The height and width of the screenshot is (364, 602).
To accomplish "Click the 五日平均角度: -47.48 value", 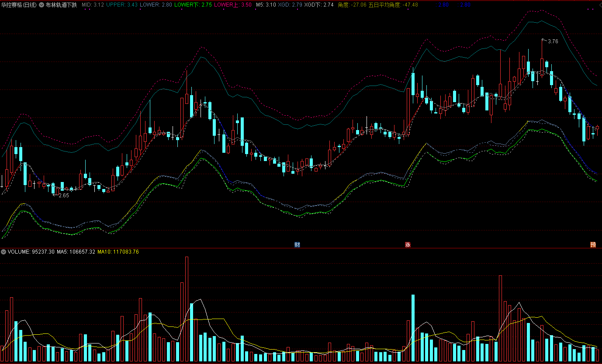I will (x=393, y=5).
